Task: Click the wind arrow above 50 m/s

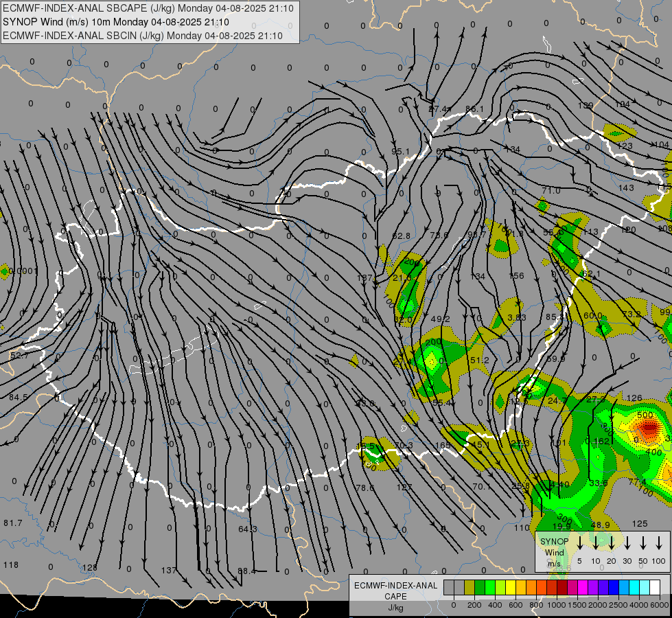Action: (x=643, y=542)
